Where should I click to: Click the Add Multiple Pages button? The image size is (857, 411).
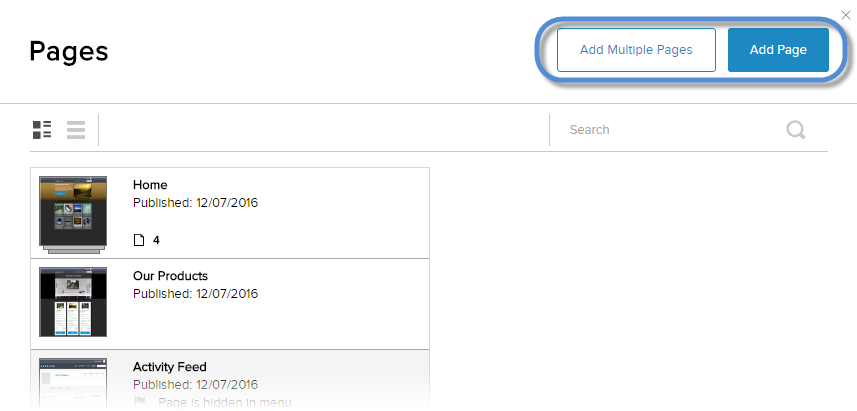pos(636,50)
